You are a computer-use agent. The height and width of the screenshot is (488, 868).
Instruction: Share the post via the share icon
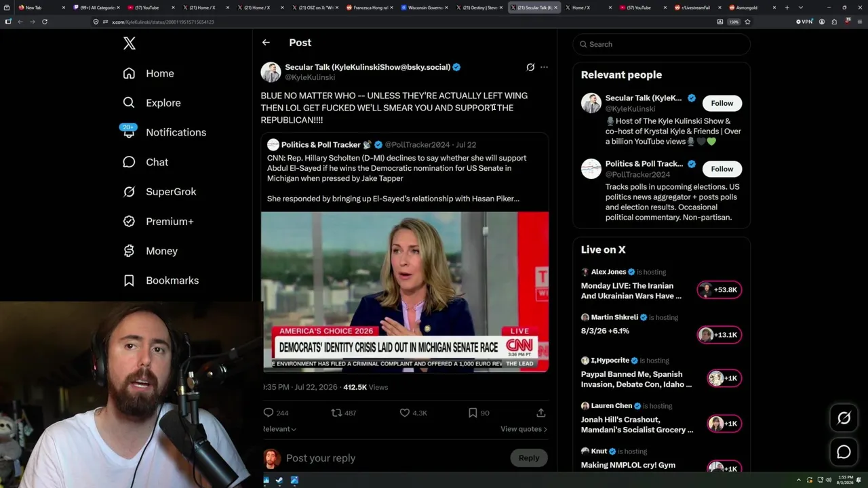pos(540,412)
